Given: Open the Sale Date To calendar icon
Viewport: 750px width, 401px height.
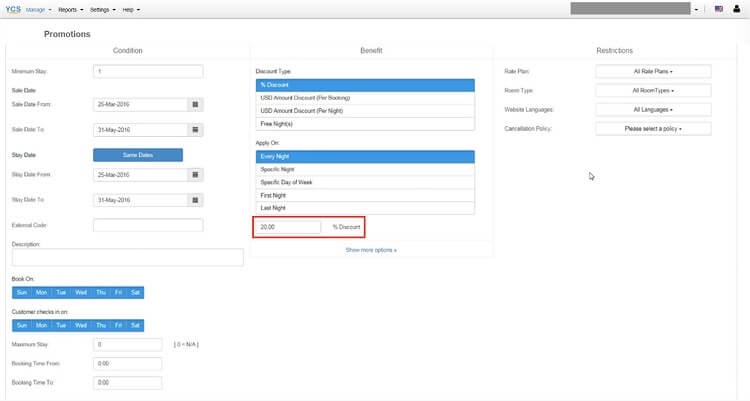Looking at the screenshot, I should pos(195,129).
